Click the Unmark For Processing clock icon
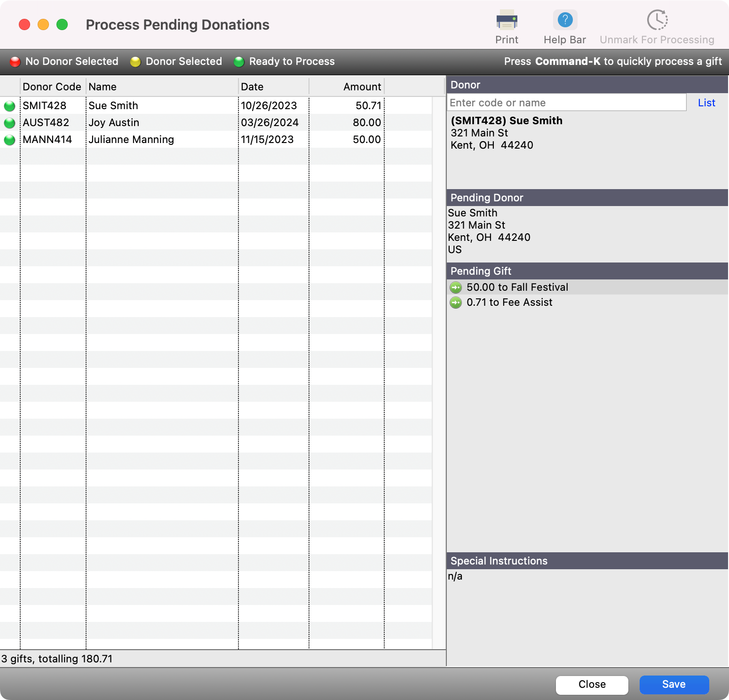 (657, 21)
